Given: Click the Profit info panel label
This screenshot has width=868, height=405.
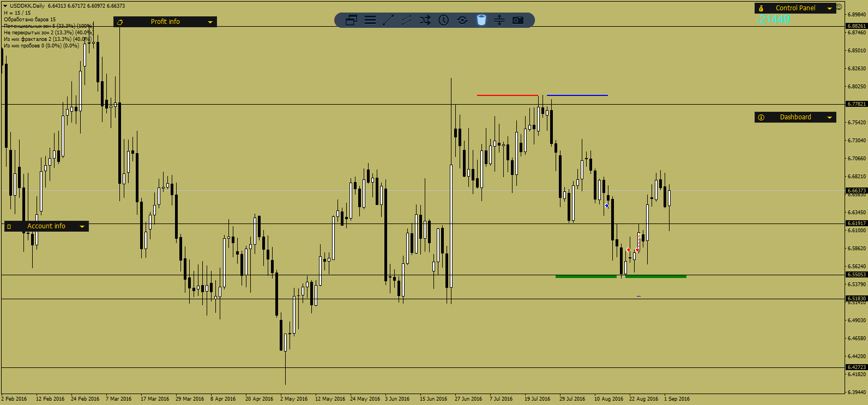Looking at the screenshot, I should tap(165, 22).
